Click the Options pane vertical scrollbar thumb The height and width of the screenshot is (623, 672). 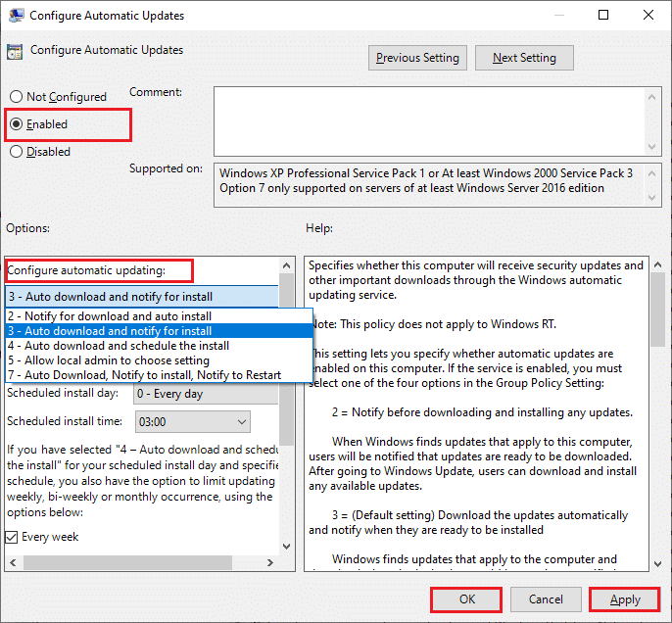287,359
